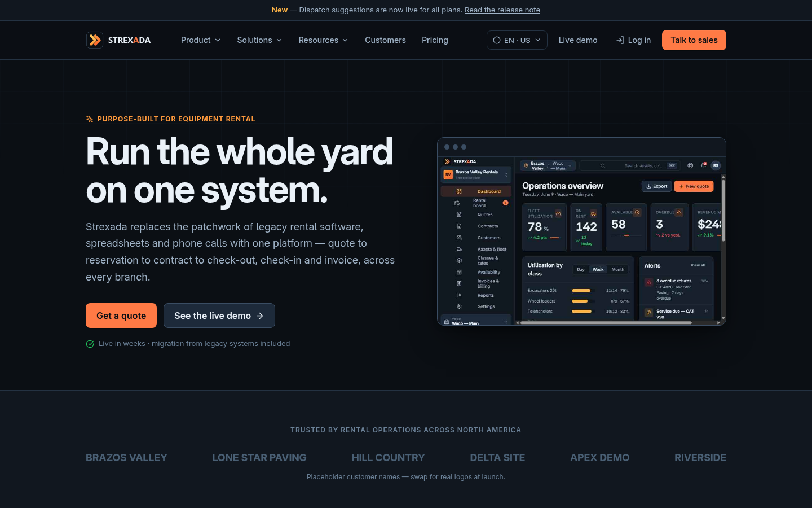Click the truck icon on the On Rent card
The image size is (812, 508).
coord(593,213)
